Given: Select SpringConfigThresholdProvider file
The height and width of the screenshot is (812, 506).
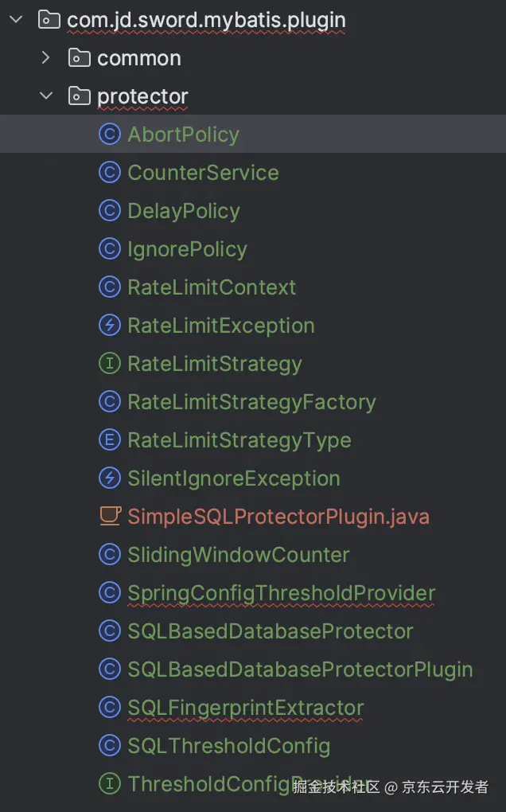Looking at the screenshot, I should 282,593.
